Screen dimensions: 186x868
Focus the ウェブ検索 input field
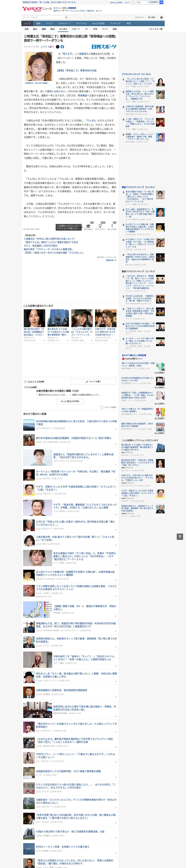pos(139,2)
